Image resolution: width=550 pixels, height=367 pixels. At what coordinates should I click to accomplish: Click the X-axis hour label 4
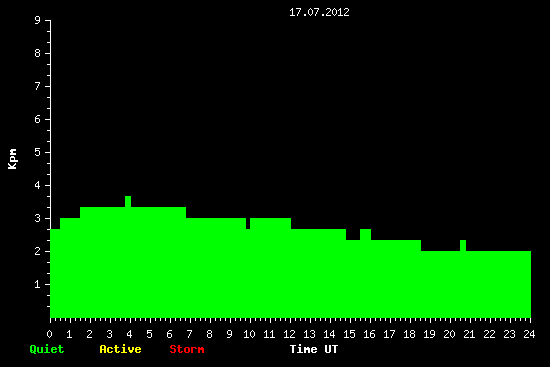coord(129,334)
